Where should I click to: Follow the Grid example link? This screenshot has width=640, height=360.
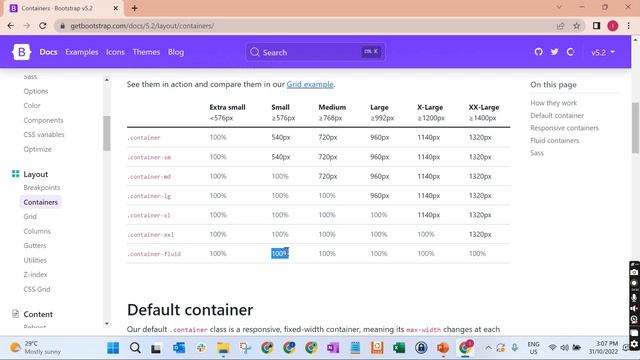[x=310, y=84]
